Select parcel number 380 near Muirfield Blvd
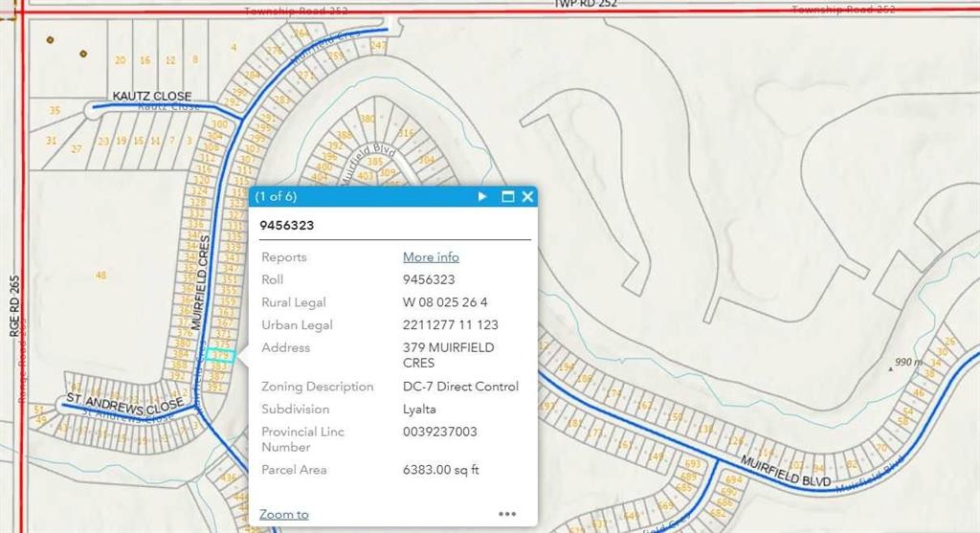 click(x=367, y=119)
